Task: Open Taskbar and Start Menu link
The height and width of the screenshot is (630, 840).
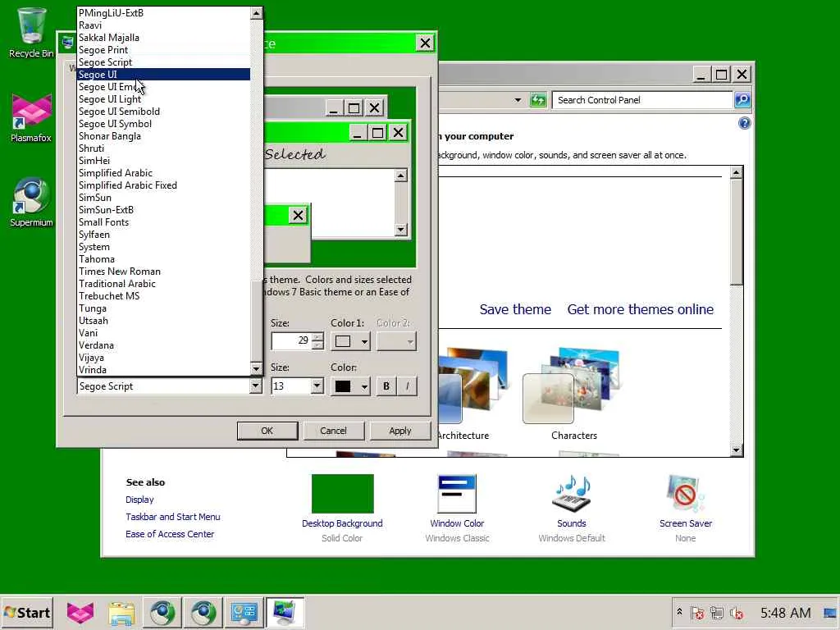Action: coord(172,517)
